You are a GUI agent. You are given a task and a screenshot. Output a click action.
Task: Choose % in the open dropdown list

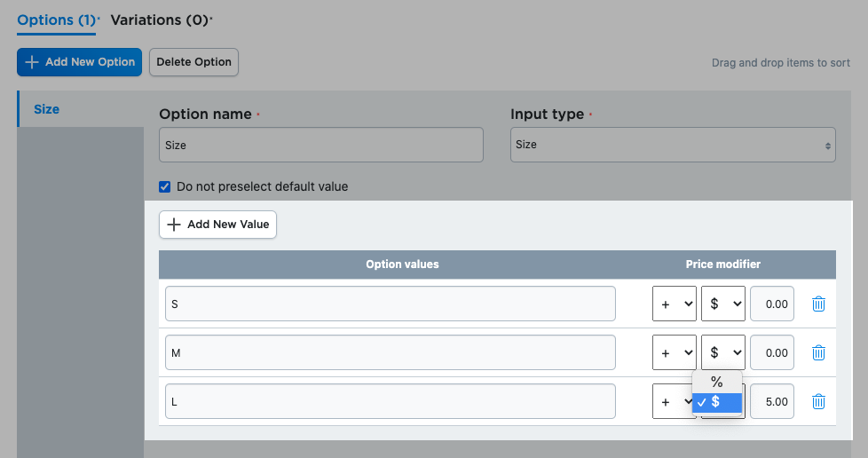click(717, 382)
